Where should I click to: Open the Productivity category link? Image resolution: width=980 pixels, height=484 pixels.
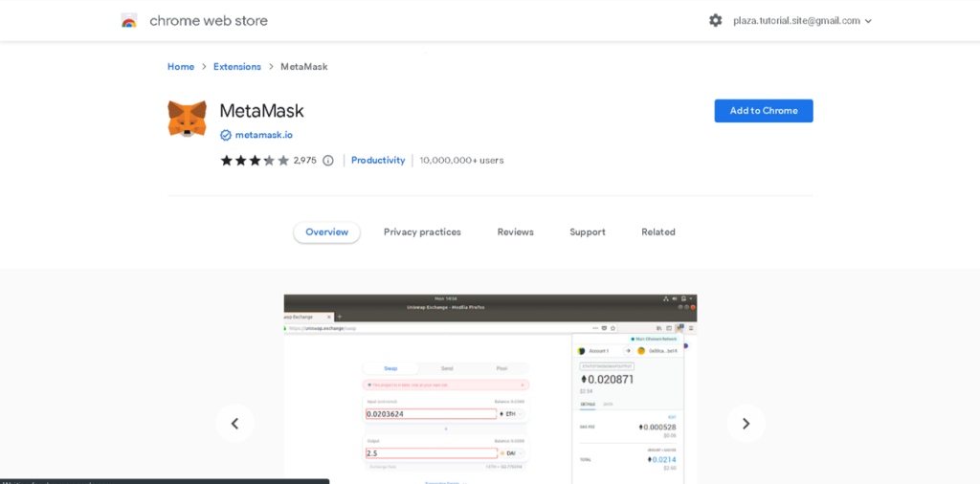pyautogui.click(x=378, y=161)
